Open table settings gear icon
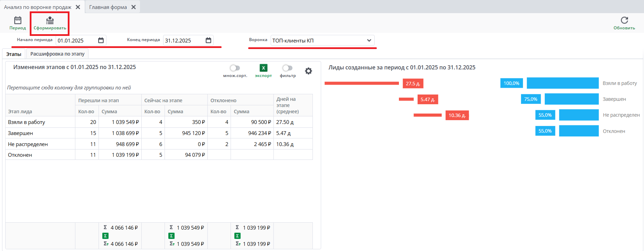The image size is (644, 251). pyautogui.click(x=308, y=71)
